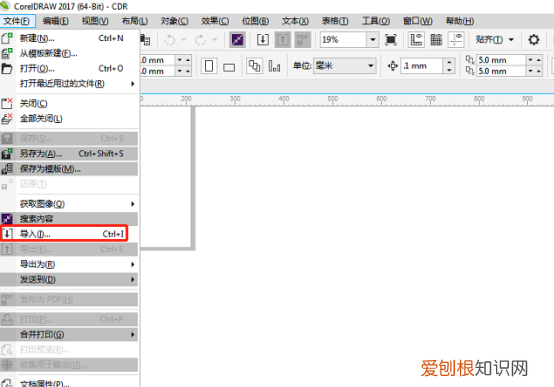
Task: Select landscape page orientation icon
Action: pos(229,66)
